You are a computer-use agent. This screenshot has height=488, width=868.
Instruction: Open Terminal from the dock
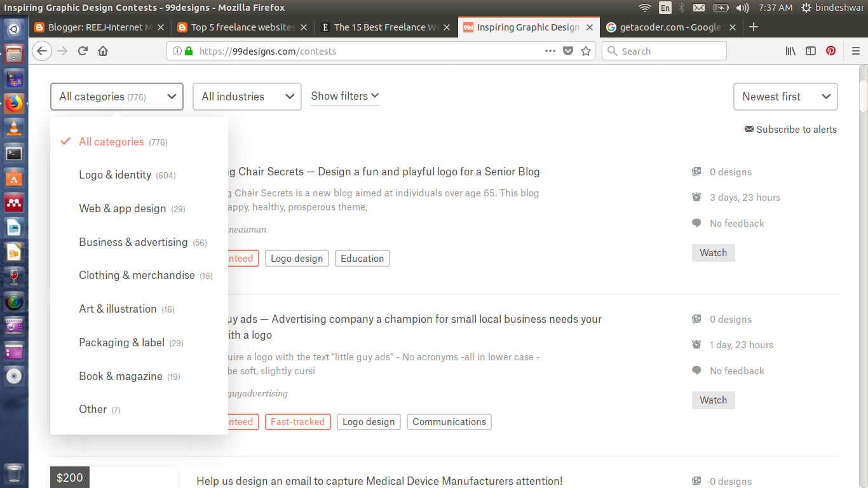coord(14,153)
